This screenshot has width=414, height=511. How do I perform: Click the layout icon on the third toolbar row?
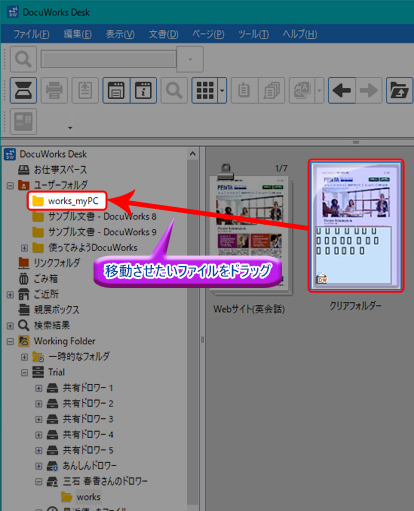(x=23, y=121)
